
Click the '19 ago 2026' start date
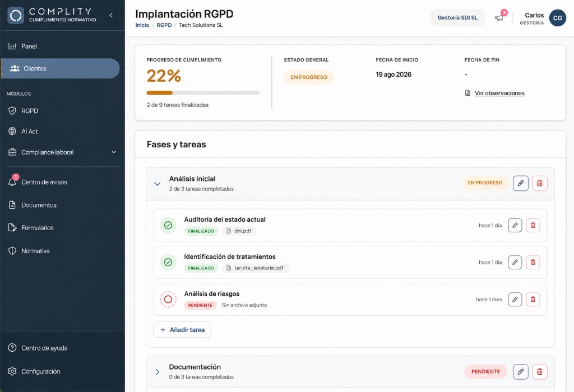[x=394, y=74]
